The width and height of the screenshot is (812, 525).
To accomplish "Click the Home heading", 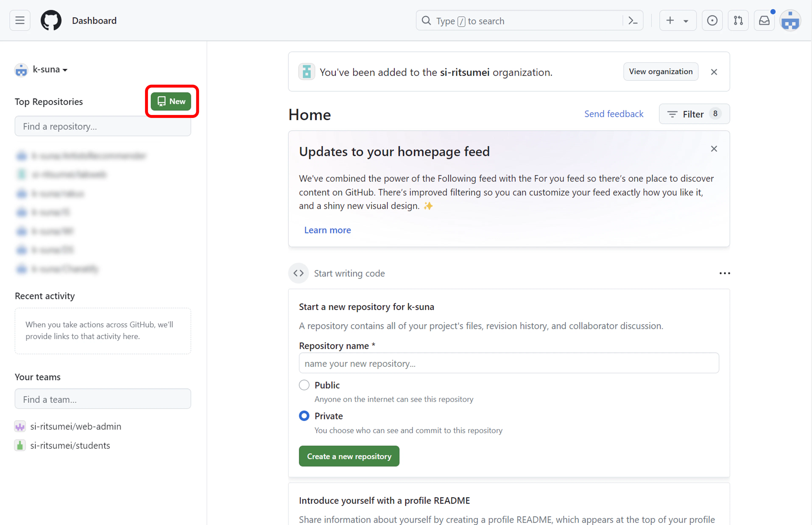I will (310, 115).
